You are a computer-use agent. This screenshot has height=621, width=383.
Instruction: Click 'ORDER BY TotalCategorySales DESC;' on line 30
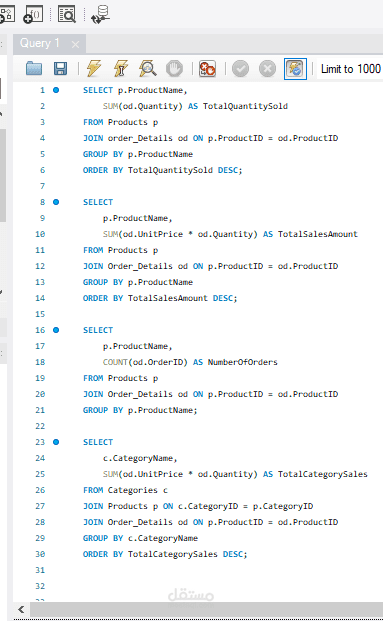pos(165,554)
